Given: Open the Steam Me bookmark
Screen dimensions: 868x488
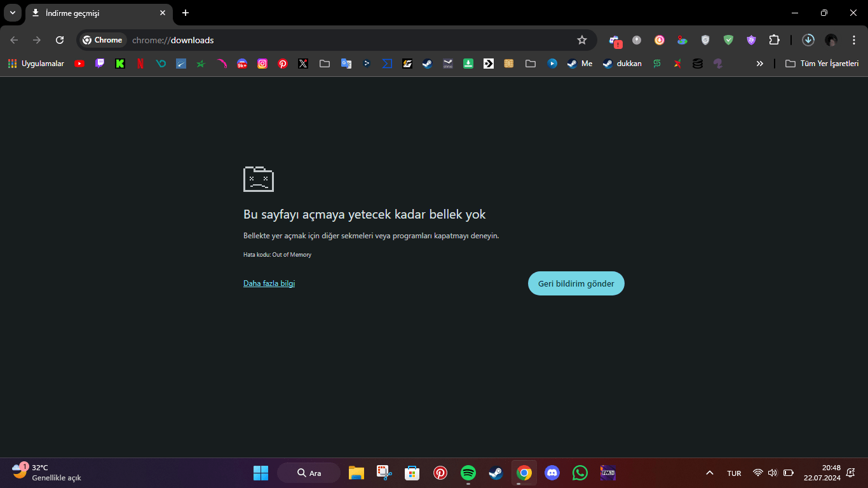Looking at the screenshot, I should [580, 64].
